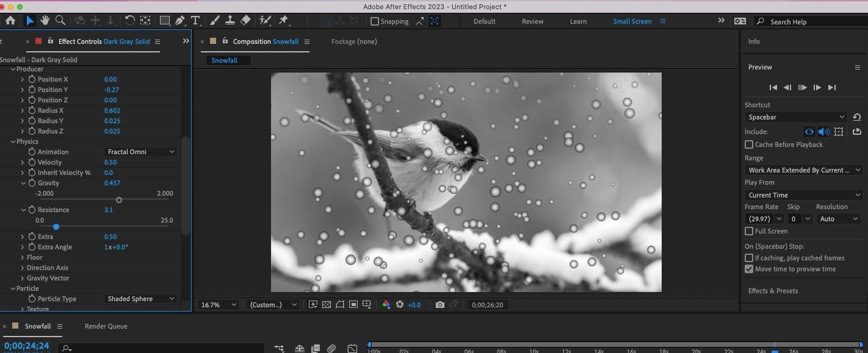Switch to the Review workspace
868x353 pixels.
pyautogui.click(x=532, y=21)
